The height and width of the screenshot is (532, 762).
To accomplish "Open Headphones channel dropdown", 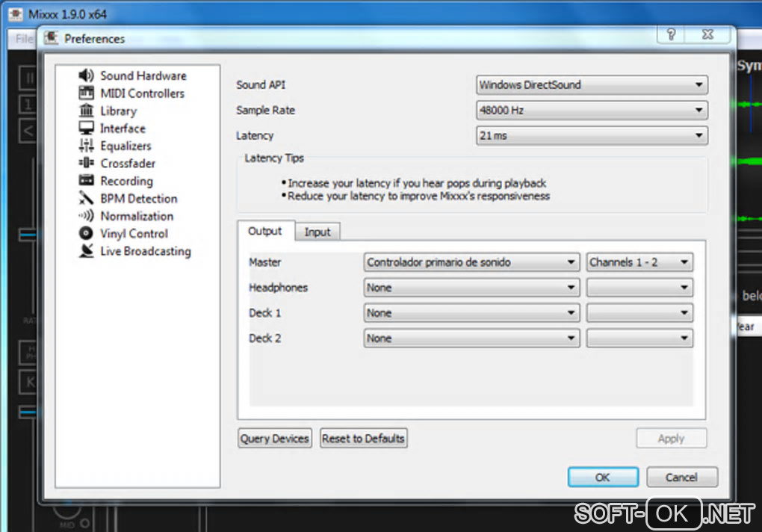I will click(x=639, y=288).
